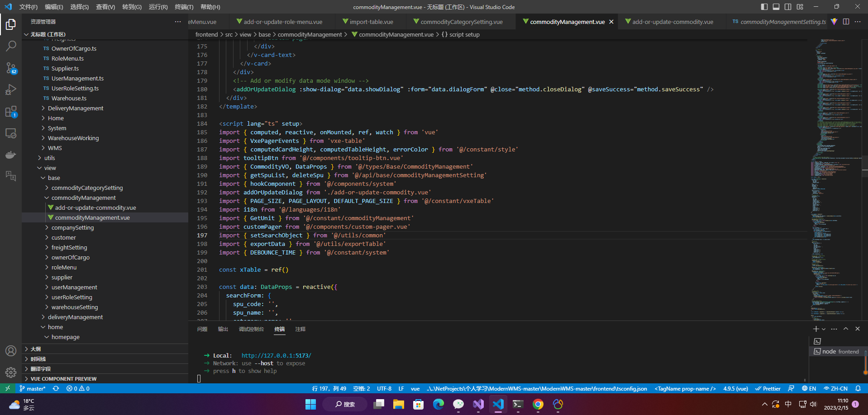Switch to the 调试控制台 panel tab
868x415 pixels.
coord(251,329)
